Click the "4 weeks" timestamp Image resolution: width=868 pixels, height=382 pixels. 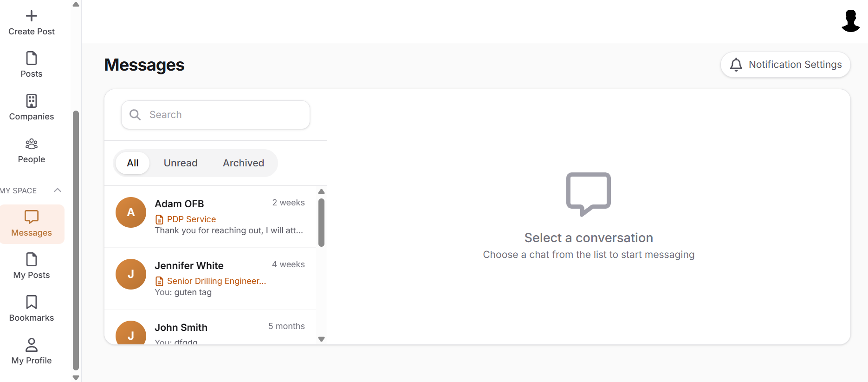[288, 264]
